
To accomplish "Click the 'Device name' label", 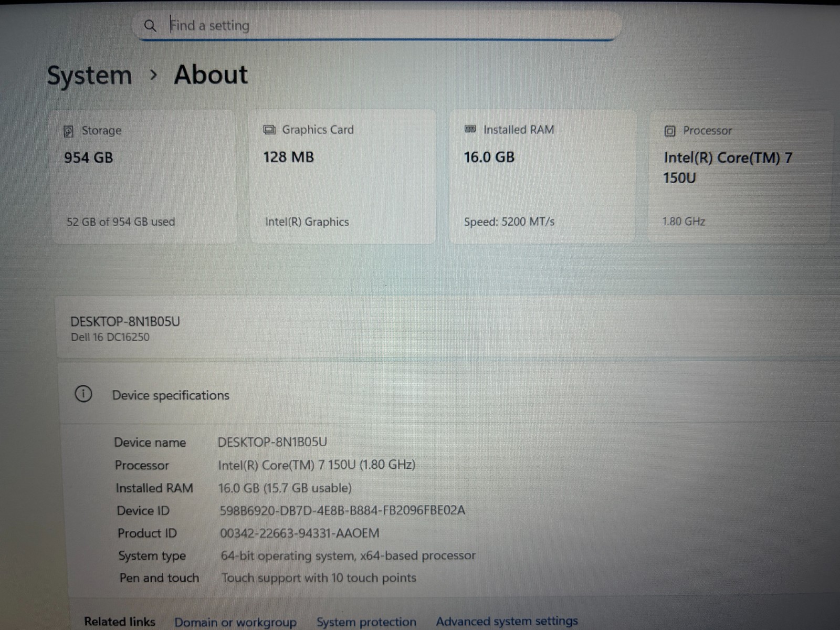I will (x=150, y=443).
